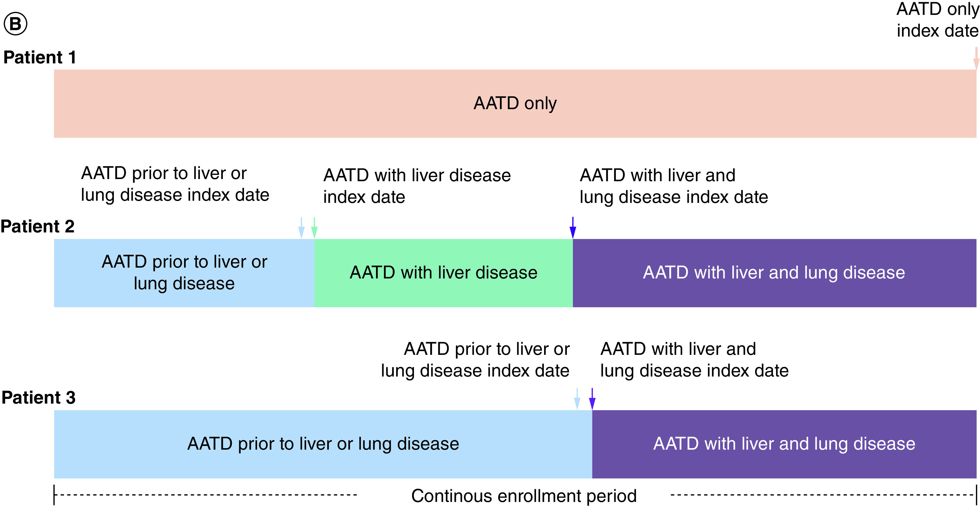Click Patient 3's light blue index arrow
Image resolution: width=980 pixels, height=506 pixels.
coord(577,399)
